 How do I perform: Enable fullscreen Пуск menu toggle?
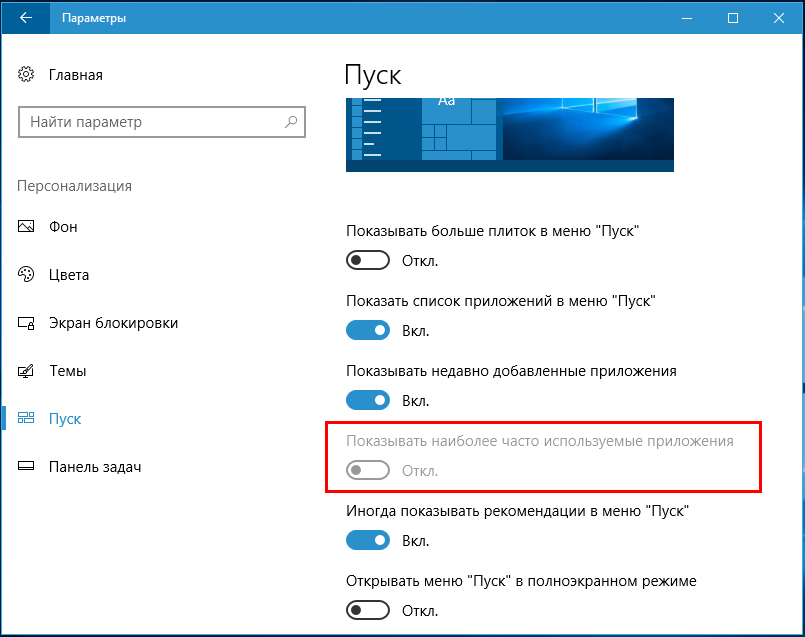tap(368, 610)
